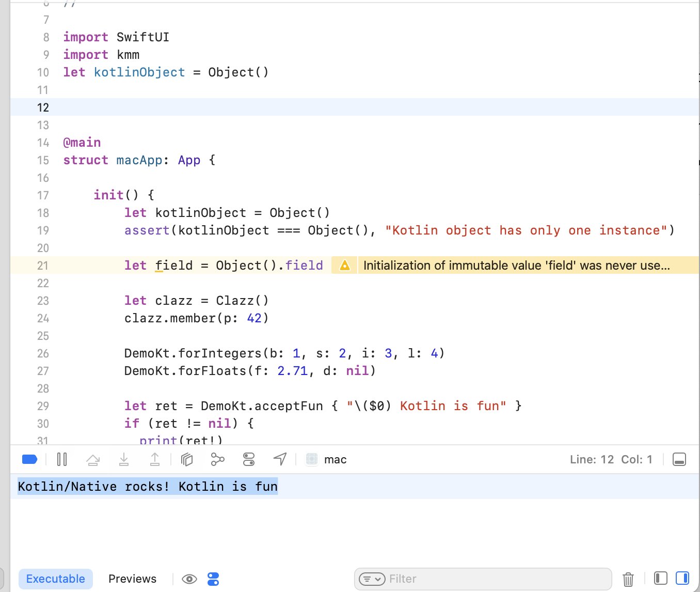
Task: Toggle the eye quick look icon
Action: (189, 579)
